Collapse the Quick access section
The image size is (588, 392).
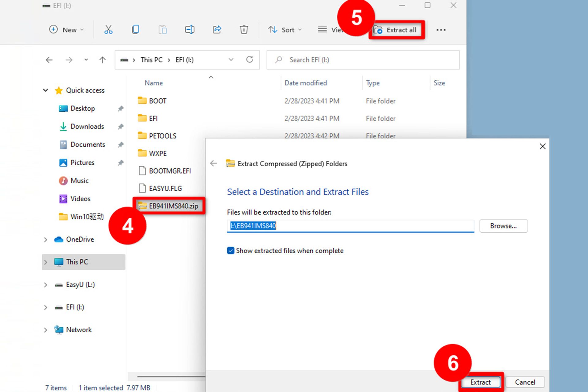tap(46, 90)
